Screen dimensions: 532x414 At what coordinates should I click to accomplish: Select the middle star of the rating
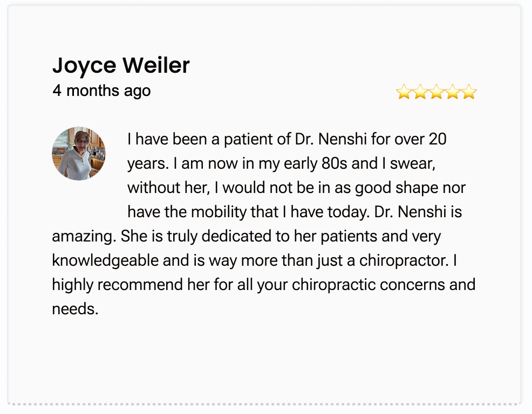coord(436,92)
